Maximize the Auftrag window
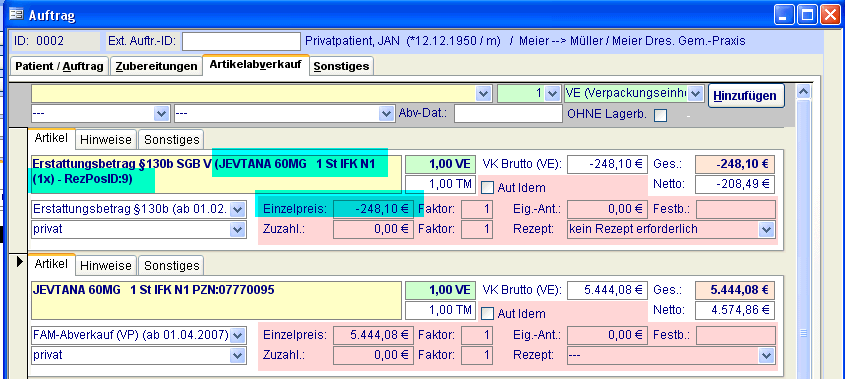This screenshot has height=379, width=845. pyautogui.click(x=807, y=15)
